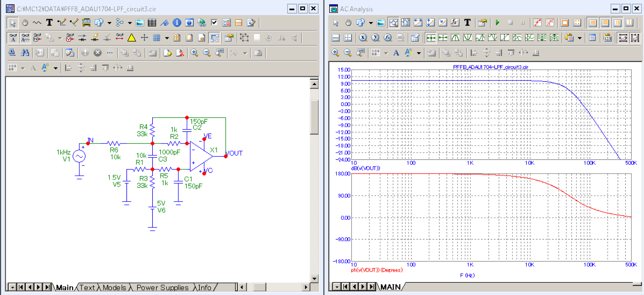Viewport: 644px width, 295px height.
Task: Switch to the Power Supplies page tab
Action: coord(162,287)
